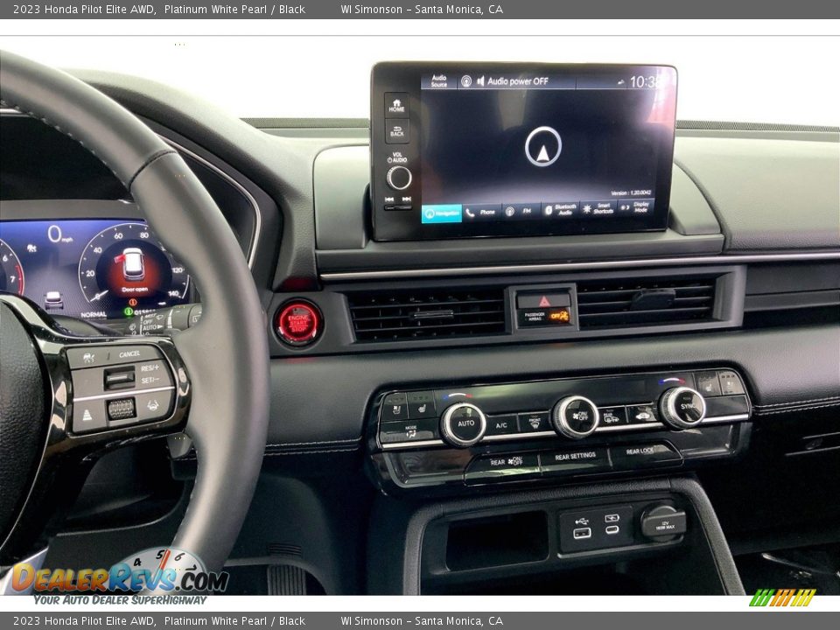Tap the REAR SETTINGS button
This screenshot has width=840, height=630.
(575, 457)
